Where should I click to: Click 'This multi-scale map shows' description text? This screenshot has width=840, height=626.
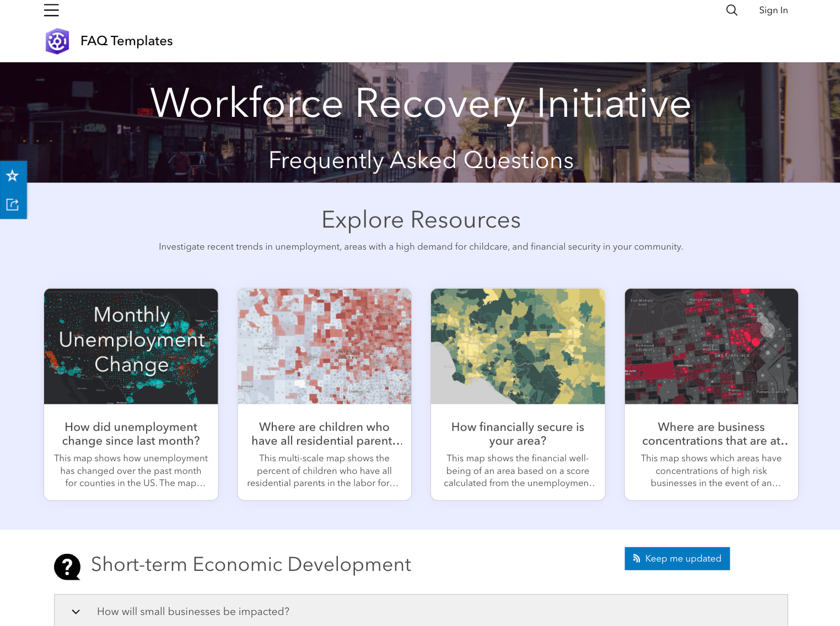click(x=324, y=471)
